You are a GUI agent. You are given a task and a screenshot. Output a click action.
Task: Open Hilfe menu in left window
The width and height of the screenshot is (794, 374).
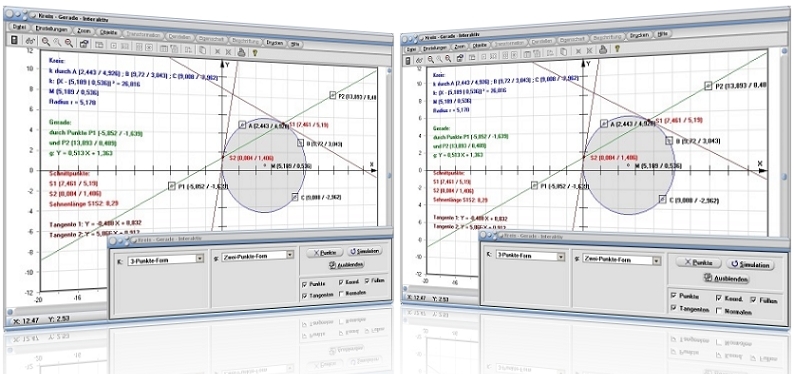click(x=296, y=44)
